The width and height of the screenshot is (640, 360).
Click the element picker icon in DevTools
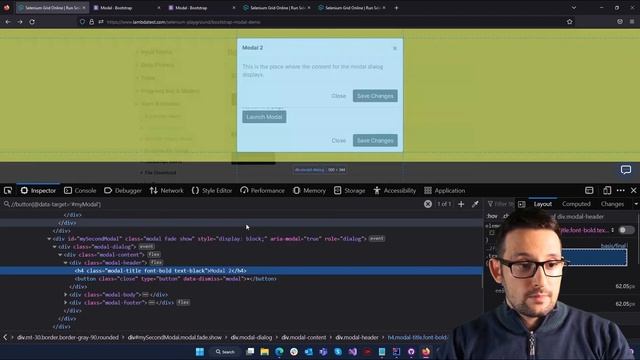pyautogui.click(x=8, y=191)
